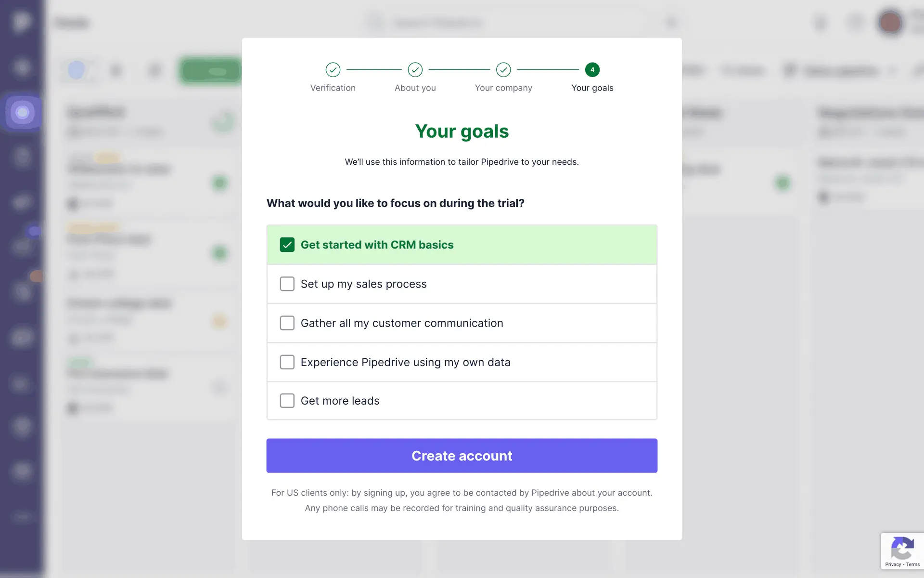
Task: Click the reCAPTCHA badge icon
Action: coord(902,548)
